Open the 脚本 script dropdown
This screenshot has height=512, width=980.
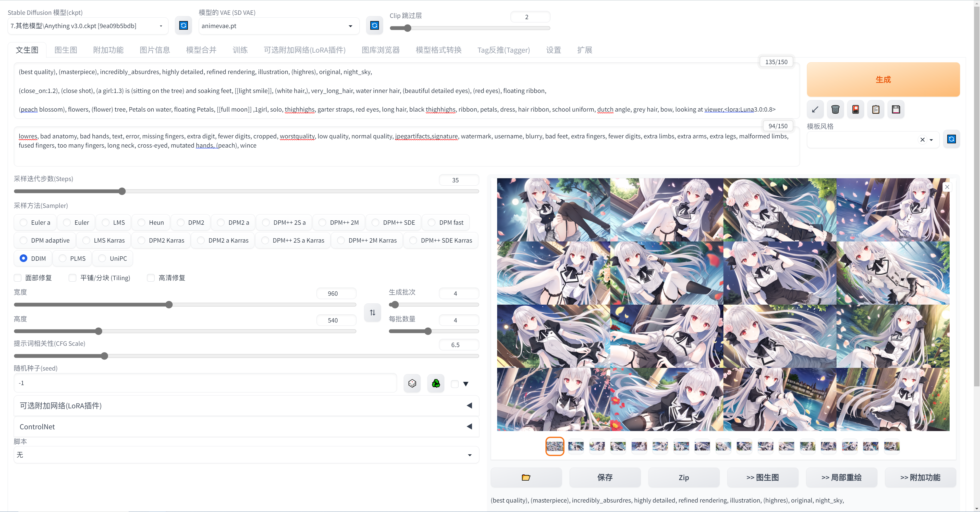[x=246, y=455]
